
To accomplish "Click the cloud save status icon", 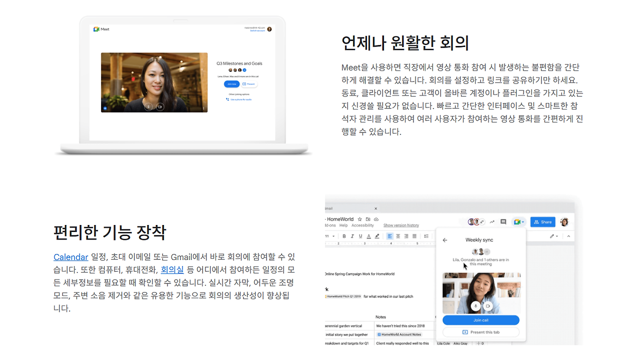I will (x=376, y=219).
